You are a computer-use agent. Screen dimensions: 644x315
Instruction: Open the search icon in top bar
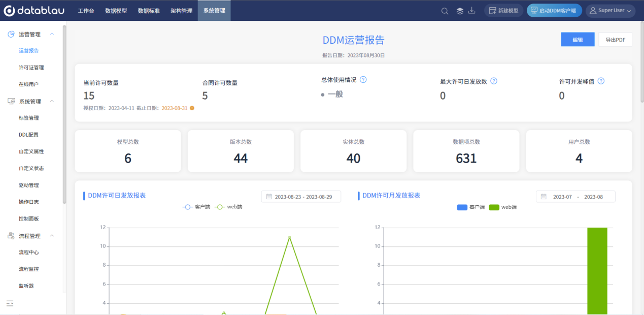[445, 11]
